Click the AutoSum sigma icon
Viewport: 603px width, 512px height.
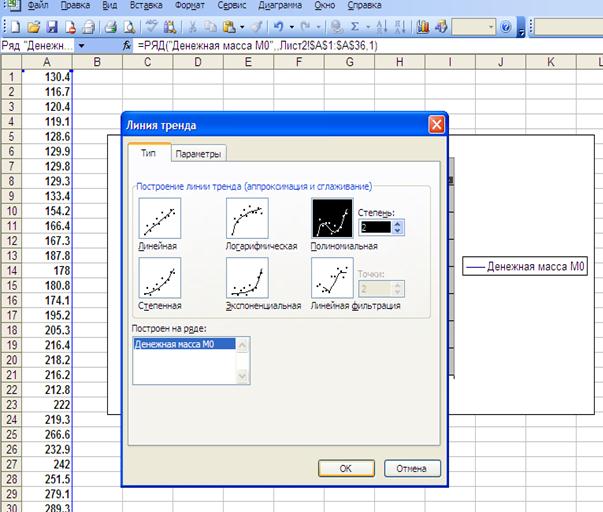pos(355,27)
